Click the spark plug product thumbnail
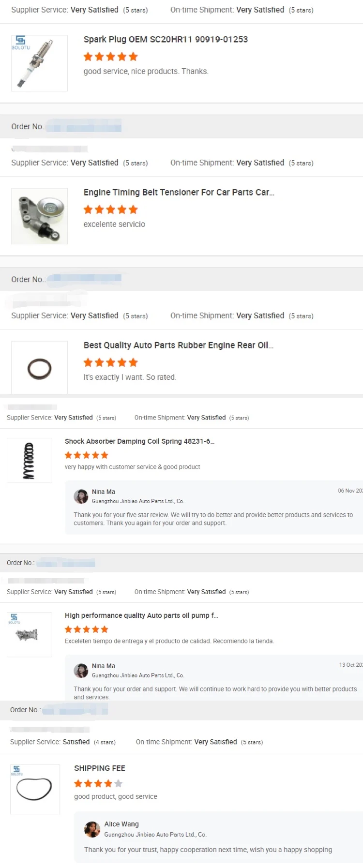Screen dimensions: 363x868 (39, 63)
